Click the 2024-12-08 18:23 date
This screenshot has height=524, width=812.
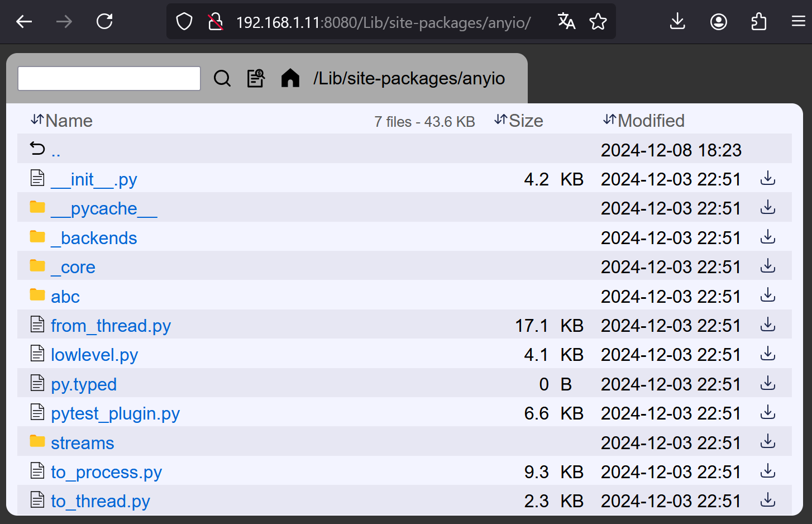pyautogui.click(x=671, y=150)
